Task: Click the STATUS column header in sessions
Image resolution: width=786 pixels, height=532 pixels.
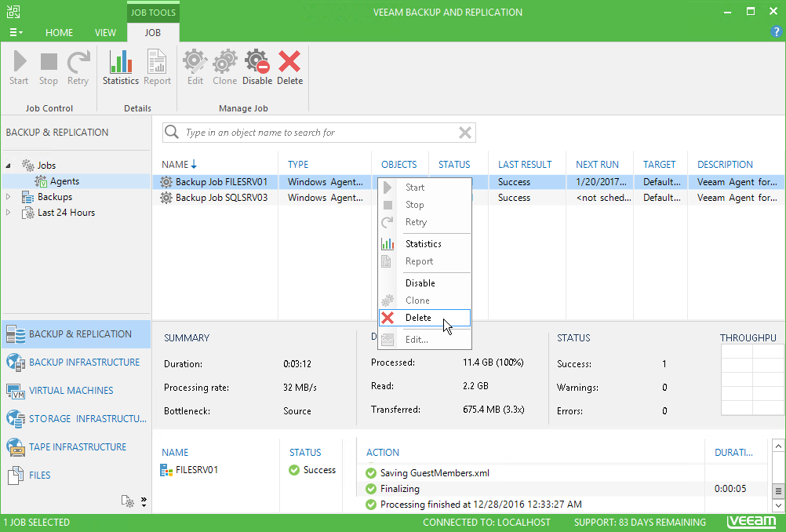Action: pos(305,452)
